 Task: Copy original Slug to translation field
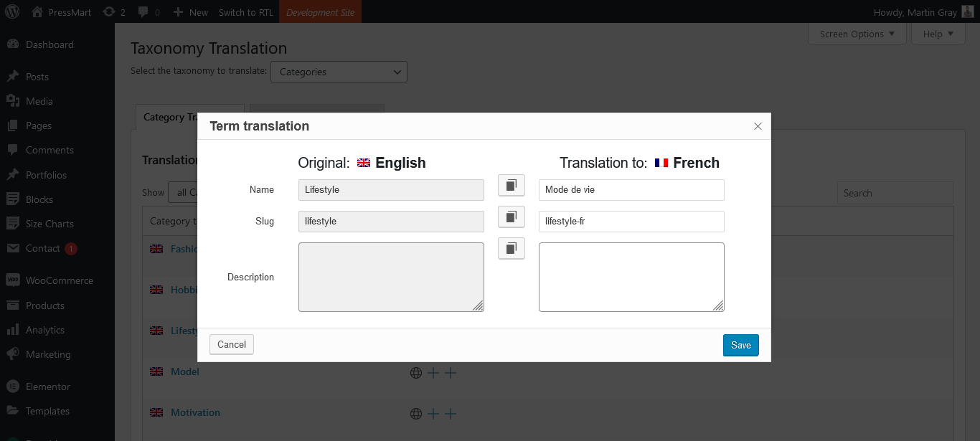click(511, 217)
